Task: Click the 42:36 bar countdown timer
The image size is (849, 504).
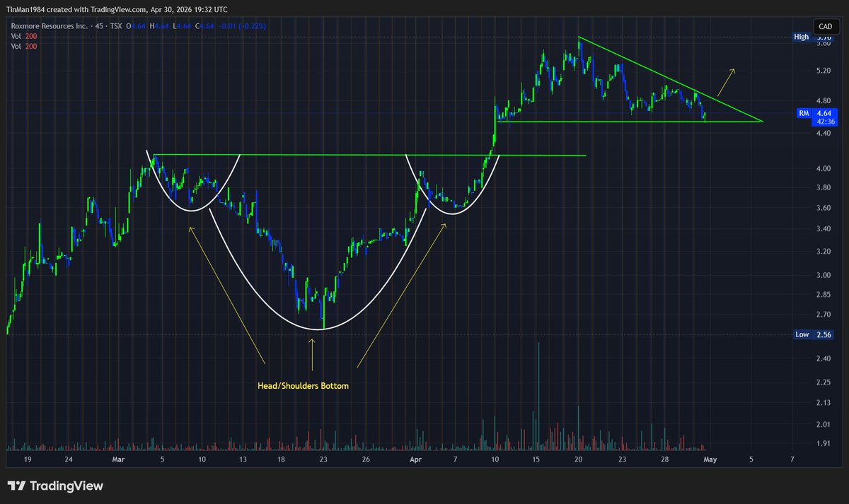Action: pyautogui.click(x=826, y=122)
